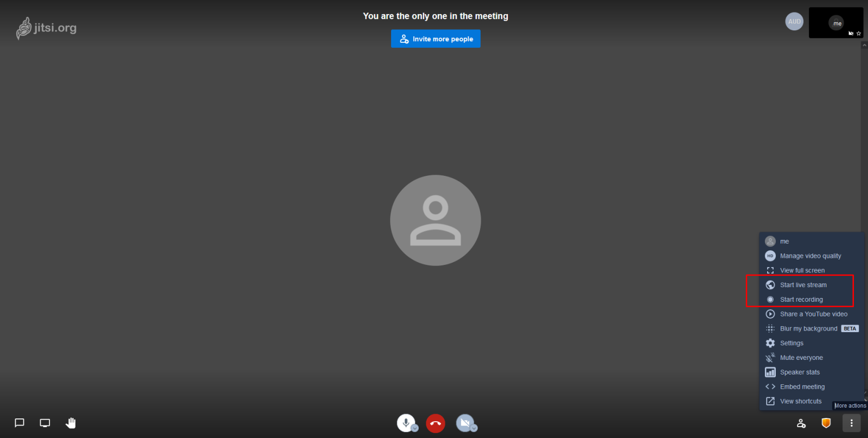
Task: Toggle Blur my background option
Action: (x=808, y=329)
